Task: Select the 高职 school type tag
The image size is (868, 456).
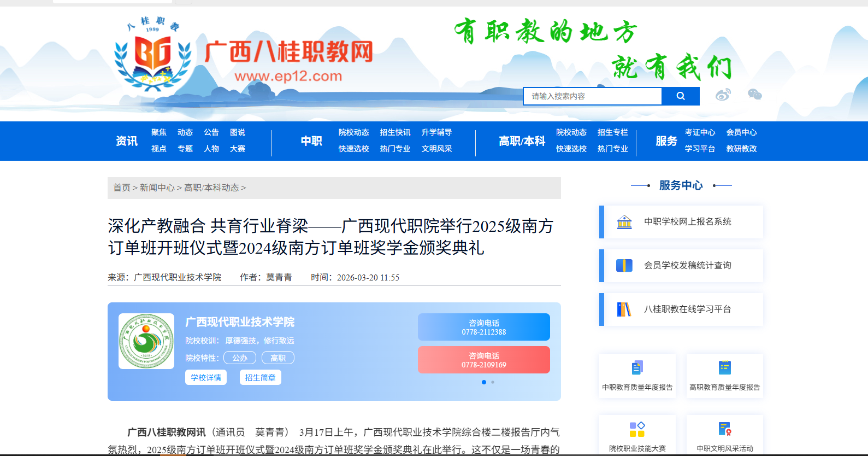Action: tap(278, 358)
